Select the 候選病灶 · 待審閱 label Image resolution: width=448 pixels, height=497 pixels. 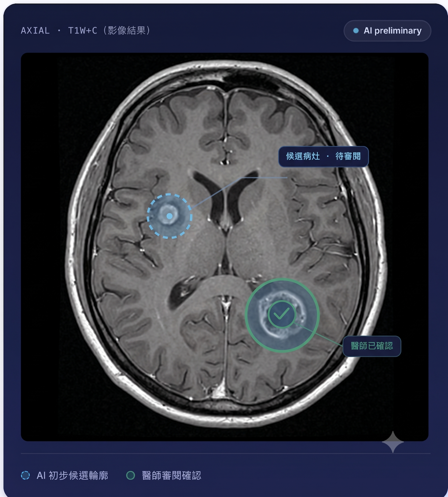(323, 156)
